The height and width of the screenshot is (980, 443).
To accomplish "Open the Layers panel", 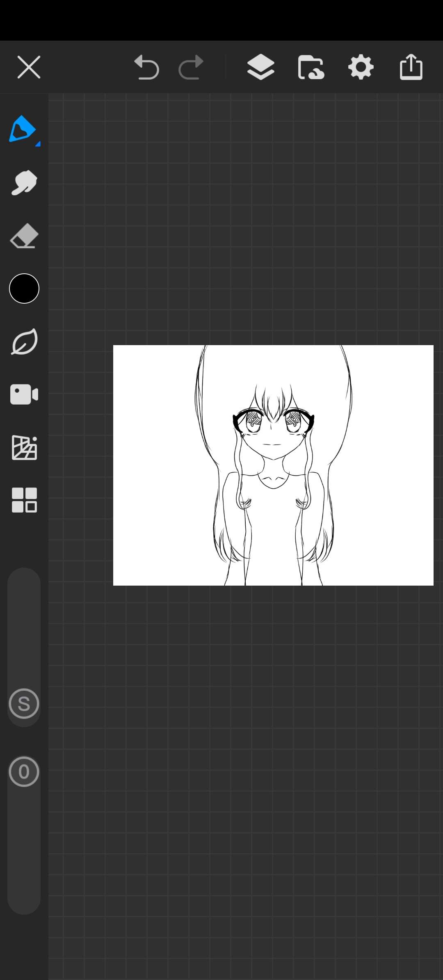I will pos(261,67).
